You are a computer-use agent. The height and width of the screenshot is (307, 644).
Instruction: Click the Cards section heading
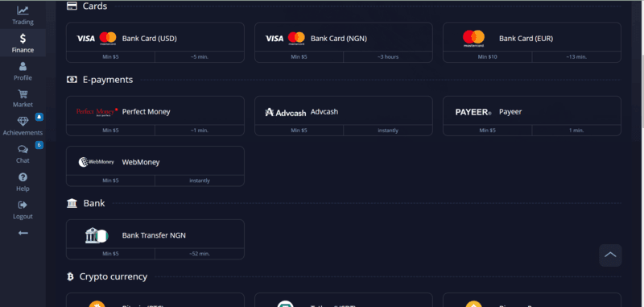[95, 6]
